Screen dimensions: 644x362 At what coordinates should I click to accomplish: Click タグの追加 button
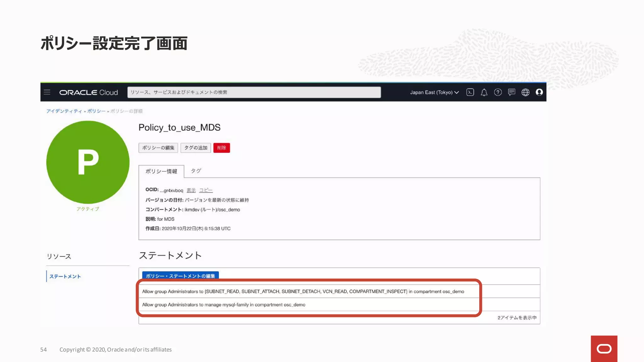[196, 148]
